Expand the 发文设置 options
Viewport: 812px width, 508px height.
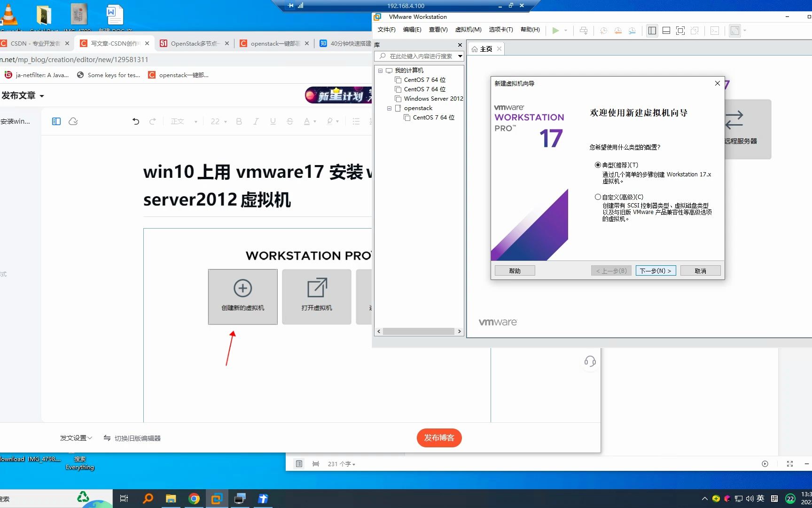[x=76, y=438]
